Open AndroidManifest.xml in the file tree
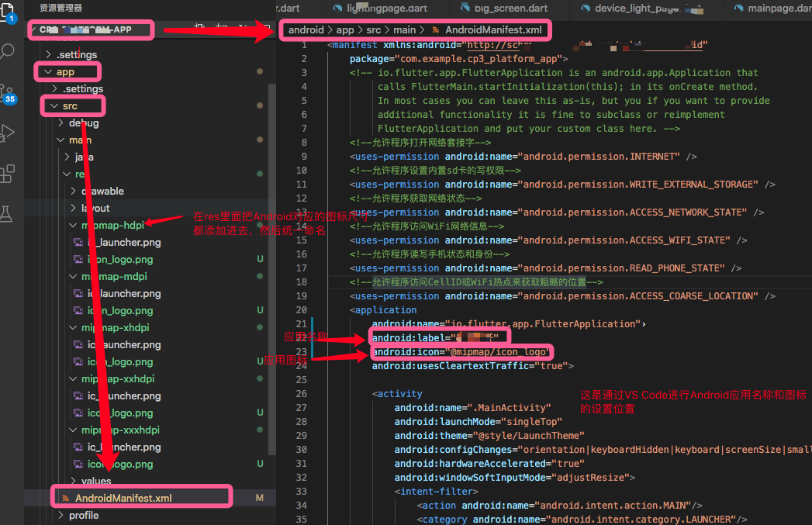 pyautogui.click(x=123, y=498)
